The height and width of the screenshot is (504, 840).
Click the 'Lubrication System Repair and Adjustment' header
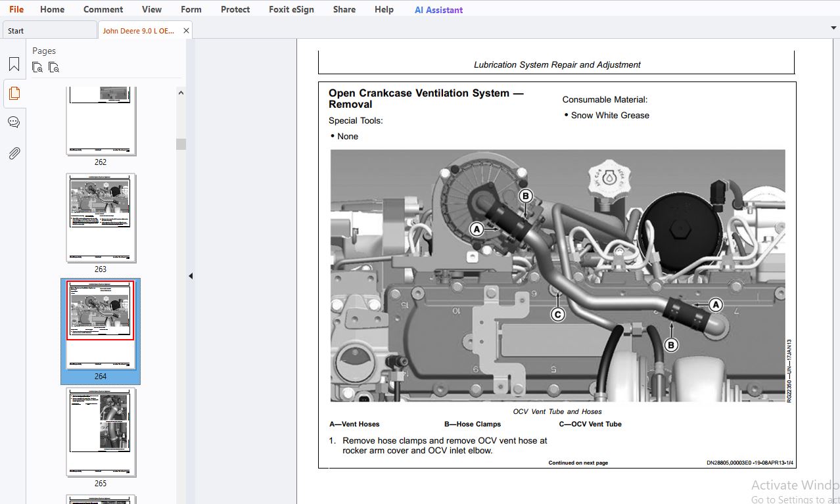tap(557, 64)
